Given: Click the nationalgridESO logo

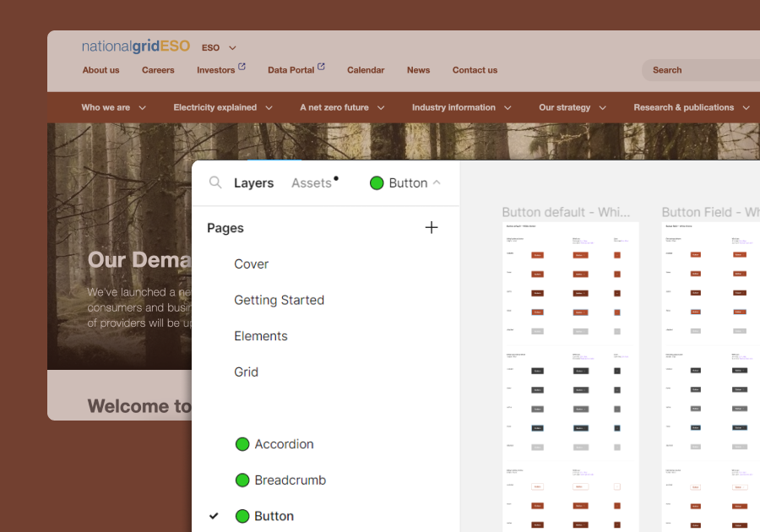Looking at the screenshot, I should pyautogui.click(x=136, y=46).
